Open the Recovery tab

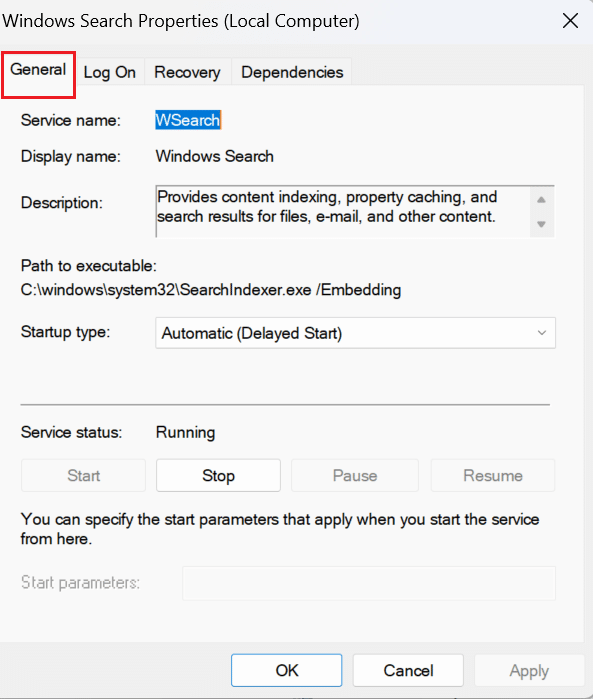tap(187, 72)
